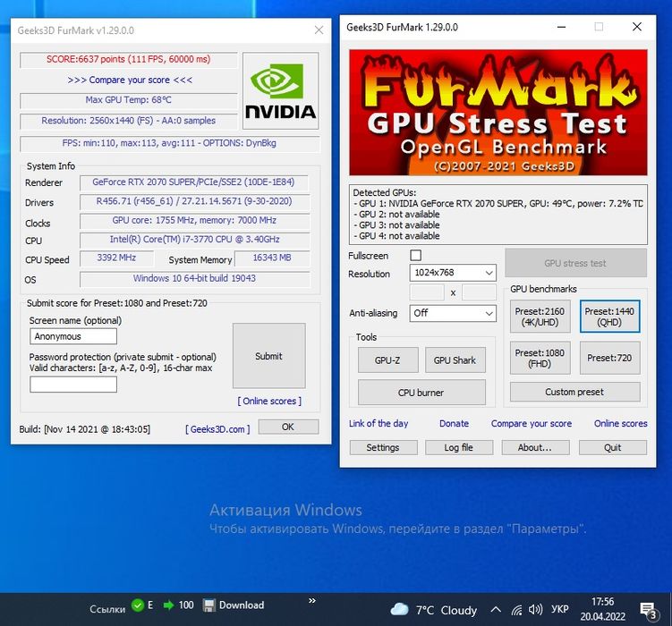This screenshot has width=672, height=626.
Task: Click the custom height input field
Action: tap(479, 292)
